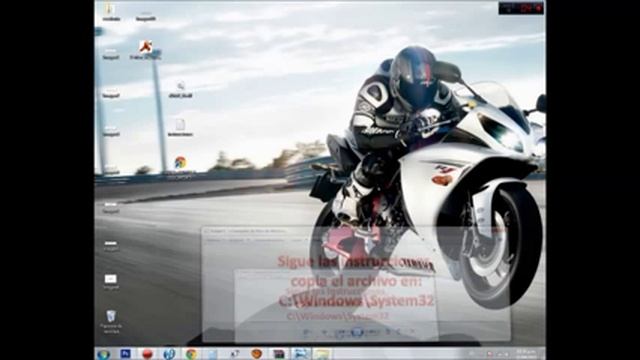Click the taskbar clock
640x360 pixels.
point(527,353)
